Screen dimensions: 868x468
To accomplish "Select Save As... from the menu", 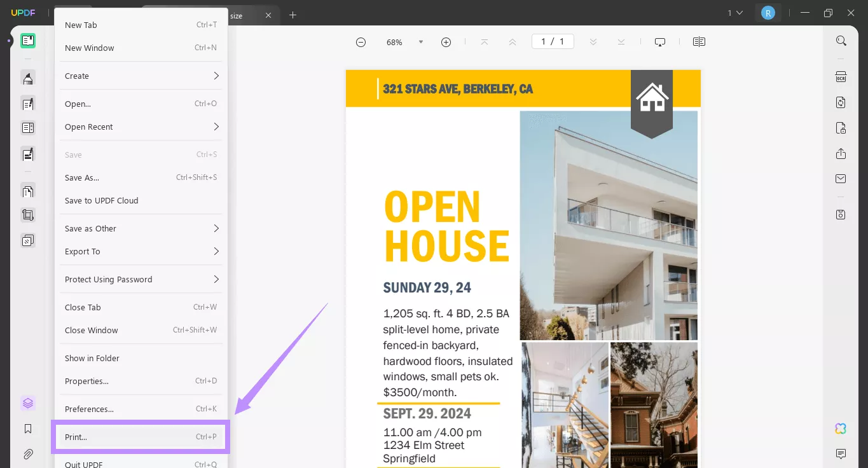I will [x=141, y=177].
